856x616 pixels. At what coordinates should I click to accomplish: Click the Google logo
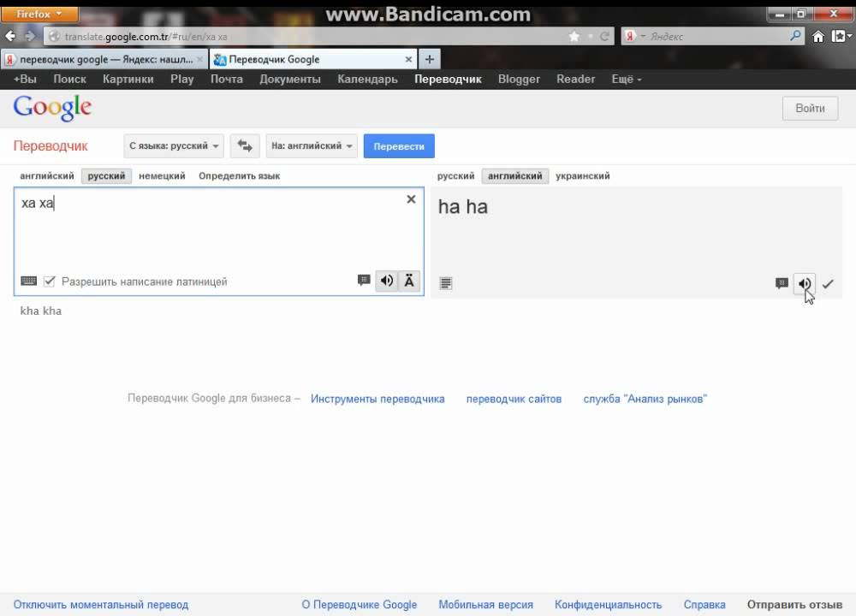click(52, 108)
